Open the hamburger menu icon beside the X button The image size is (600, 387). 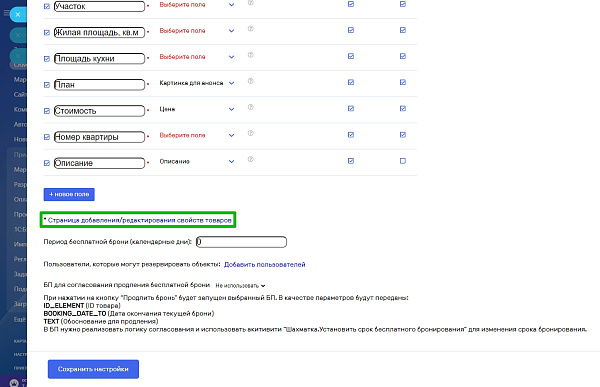click(x=6, y=13)
